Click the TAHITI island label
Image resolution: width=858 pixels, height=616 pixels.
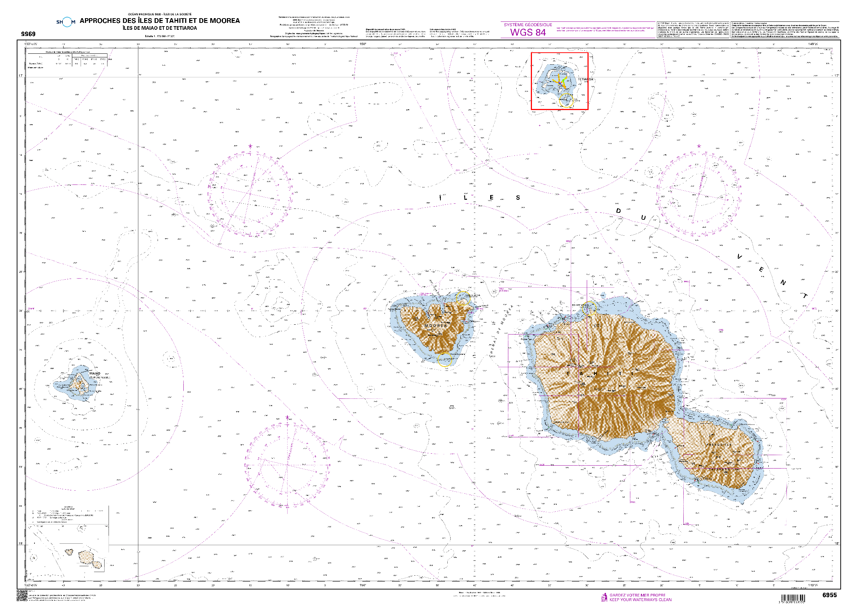tap(600, 374)
